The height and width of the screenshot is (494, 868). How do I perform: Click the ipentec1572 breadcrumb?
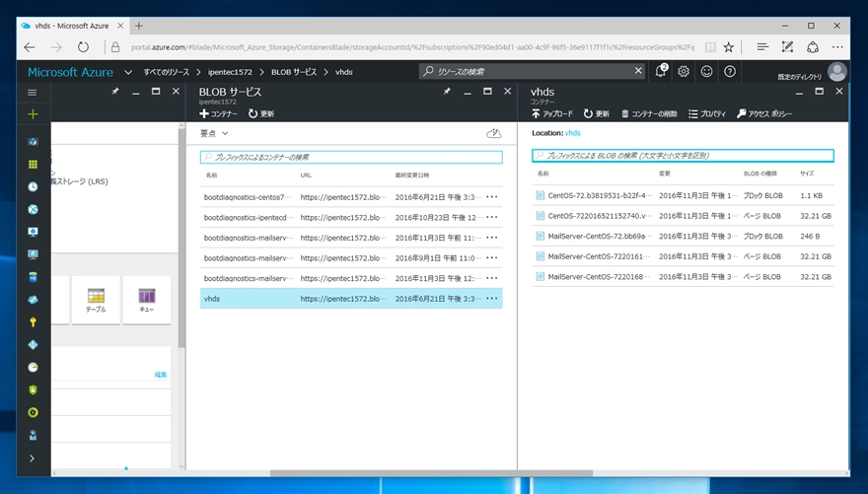click(230, 72)
